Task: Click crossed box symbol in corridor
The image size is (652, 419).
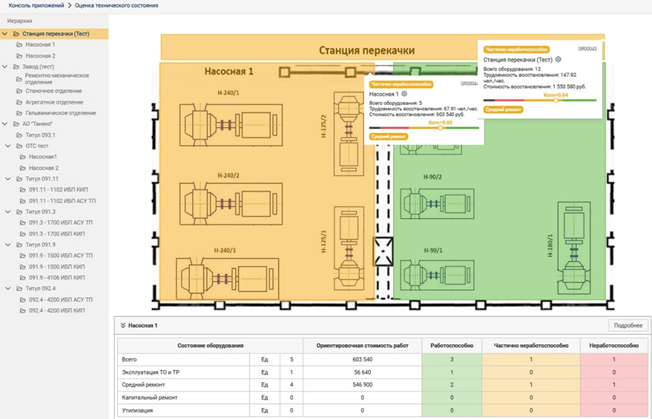Action: click(x=383, y=251)
